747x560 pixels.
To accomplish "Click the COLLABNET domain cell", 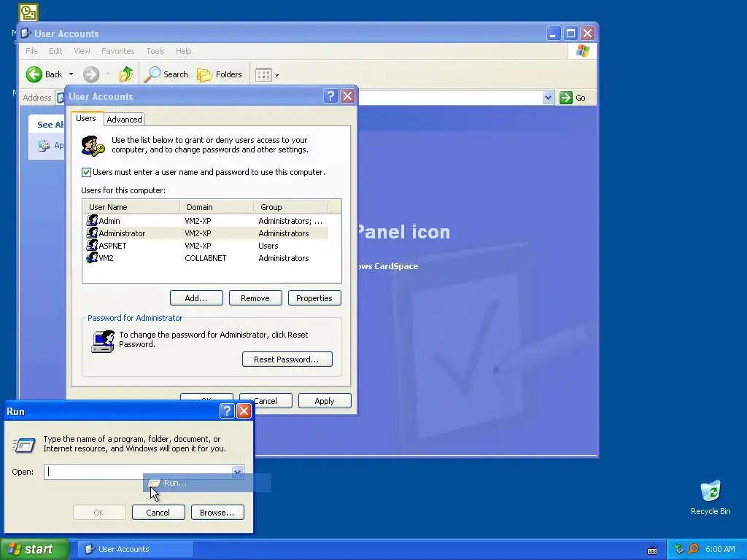I will tap(205, 258).
